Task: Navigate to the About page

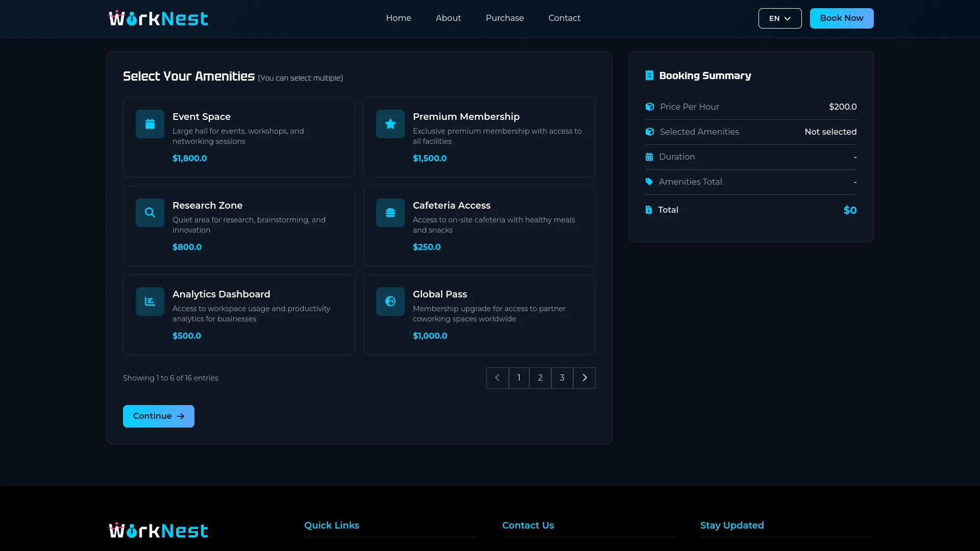Action: pos(448,18)
